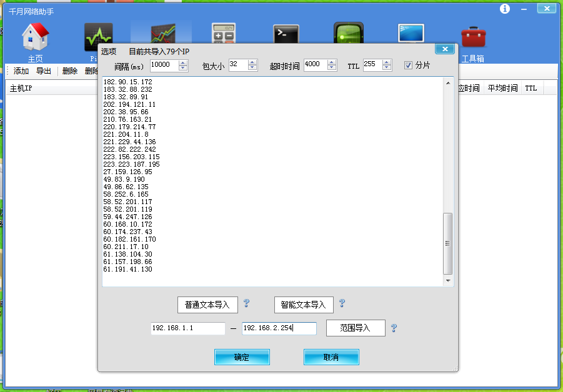Click the heartbeat monitor Ping icon
563x392 pixels.
click(x=98, y=37)
